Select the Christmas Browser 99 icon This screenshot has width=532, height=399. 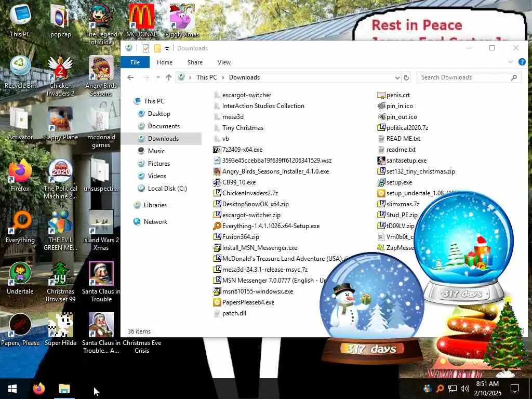[x=60, y=282]
